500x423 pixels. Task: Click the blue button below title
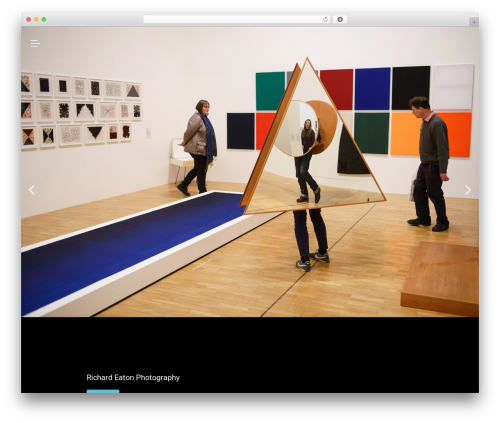point(103,391)
